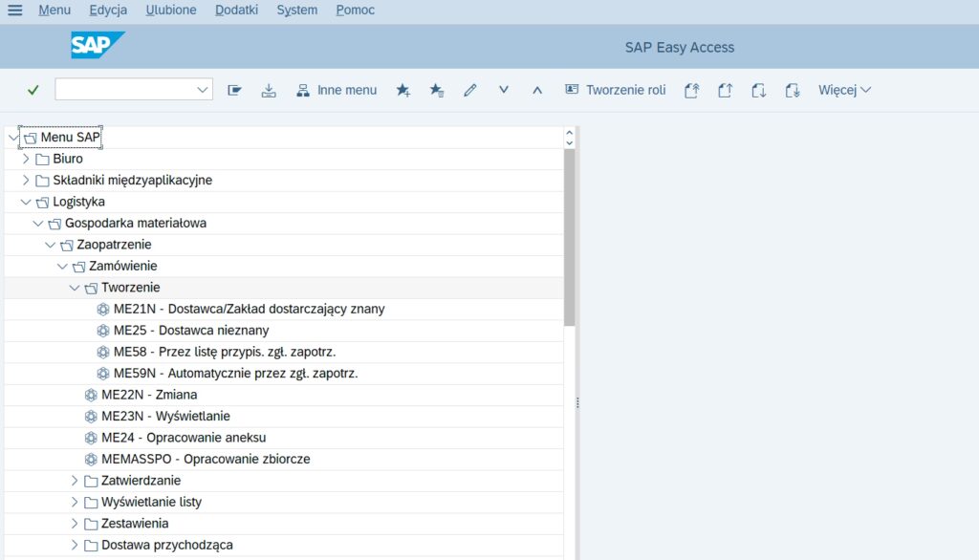Viewport: 979px width, 560px height.
Task: Click the hamburger menu icon at top left
Action: [x=14, y=11]
